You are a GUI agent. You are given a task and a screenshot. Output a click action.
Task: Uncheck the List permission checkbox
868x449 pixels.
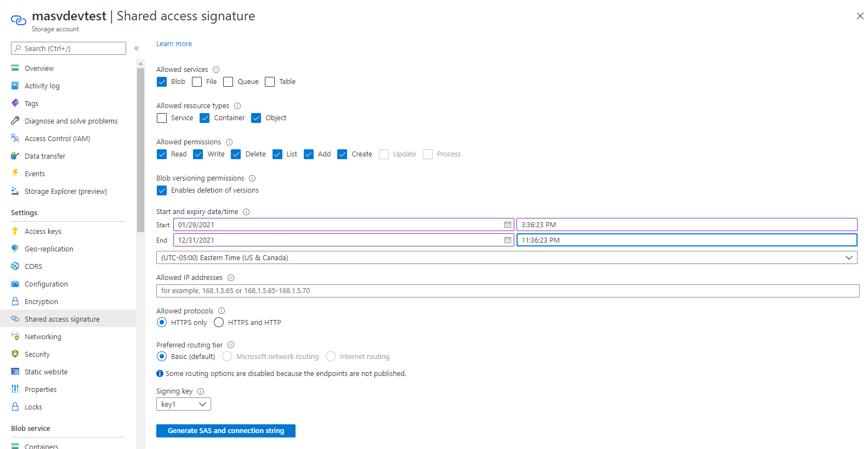coord(277,154)
